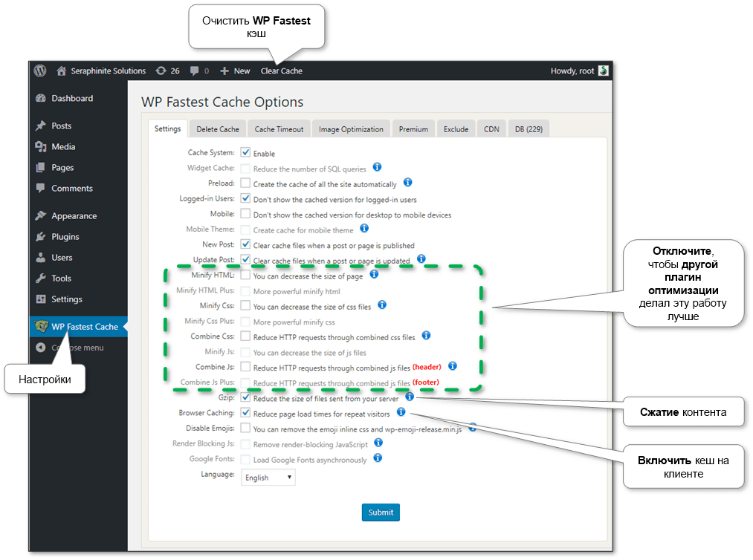Toggle the Logged-in Users checkbox
753x560 pixels.
click(245, 198)
